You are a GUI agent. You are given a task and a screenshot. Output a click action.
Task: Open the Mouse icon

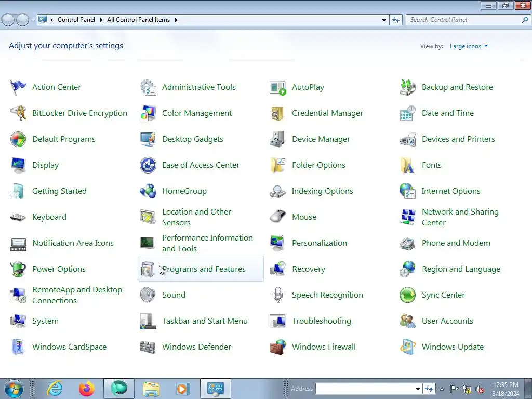(x=278, y=217)
